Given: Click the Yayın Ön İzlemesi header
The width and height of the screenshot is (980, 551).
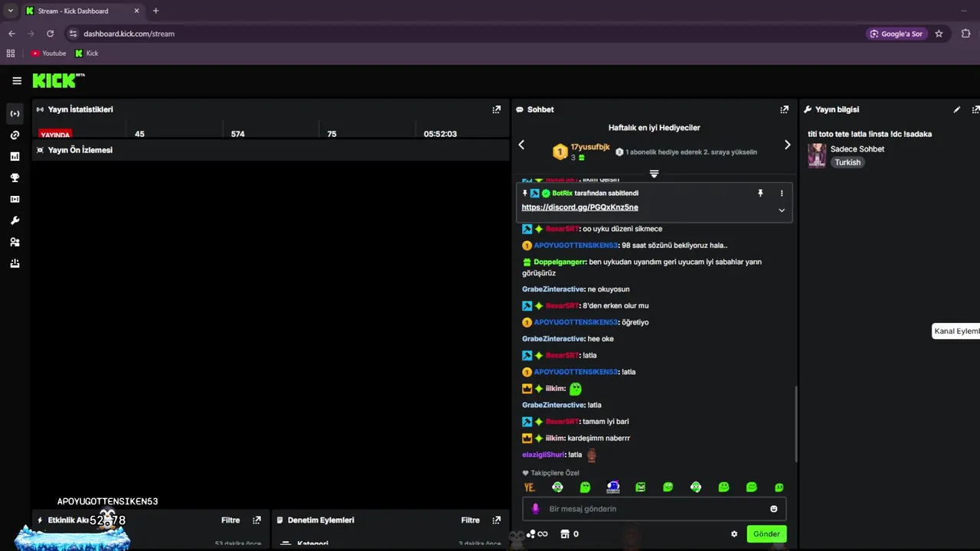Looking at the screenshot, I should click(x=80, y=150).
